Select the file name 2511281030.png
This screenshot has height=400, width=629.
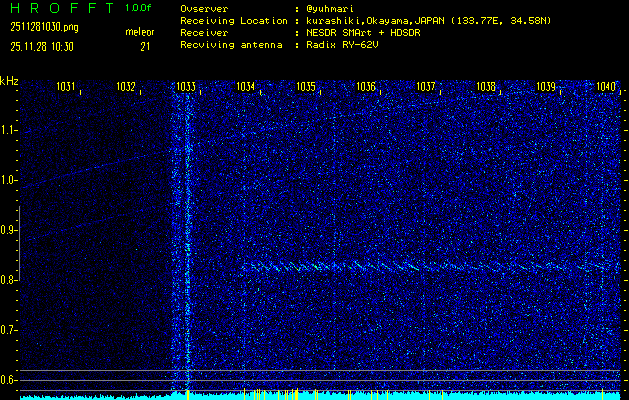pos(45,27)
